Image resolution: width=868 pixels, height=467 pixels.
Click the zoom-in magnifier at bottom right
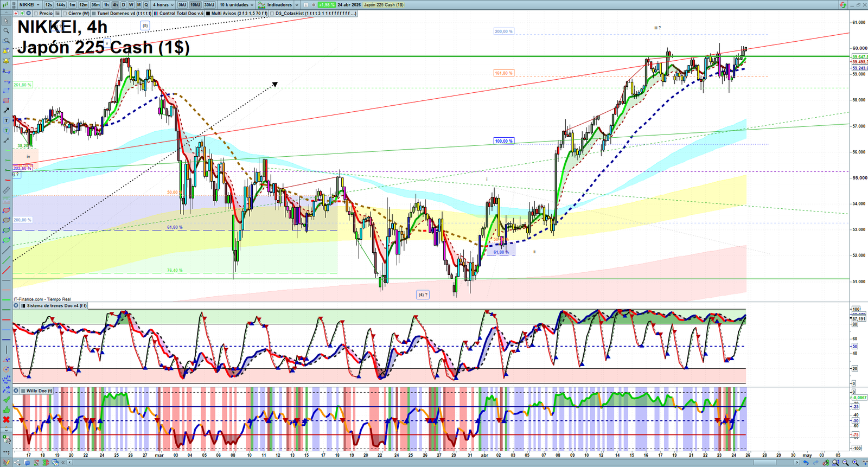856,463
